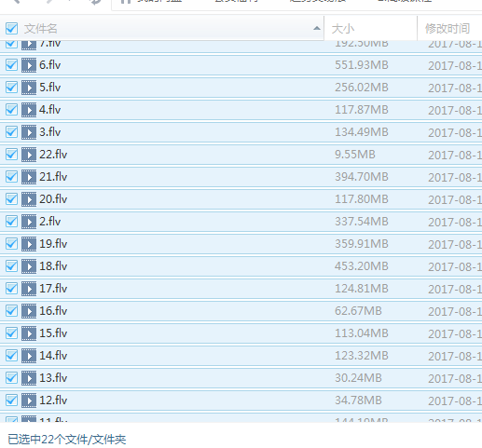The image size is (482, 448).
Task: Click the video file icon next to 14.flv
Action: pyautogui.click(x=29, y=356)
